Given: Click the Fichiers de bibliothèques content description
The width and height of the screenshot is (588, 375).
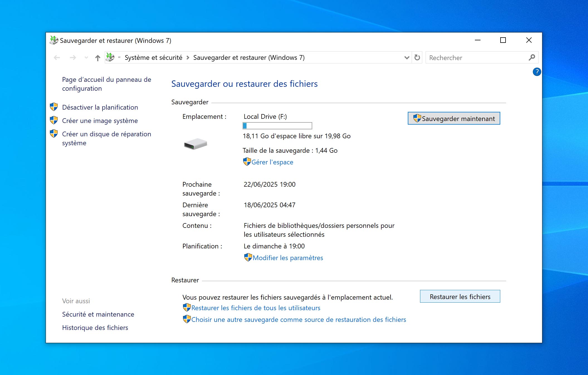Looking at the screenshot, I should [x=319, y=230].
